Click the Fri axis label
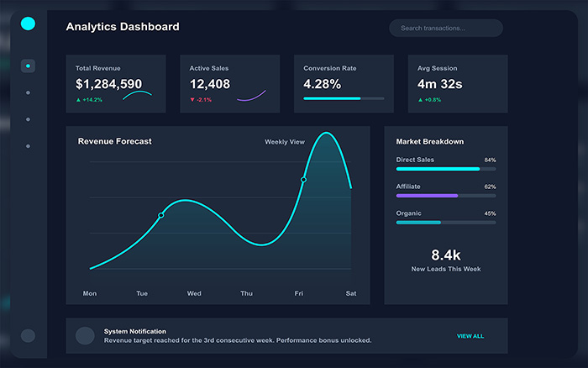588x368 pixels. 298,293
